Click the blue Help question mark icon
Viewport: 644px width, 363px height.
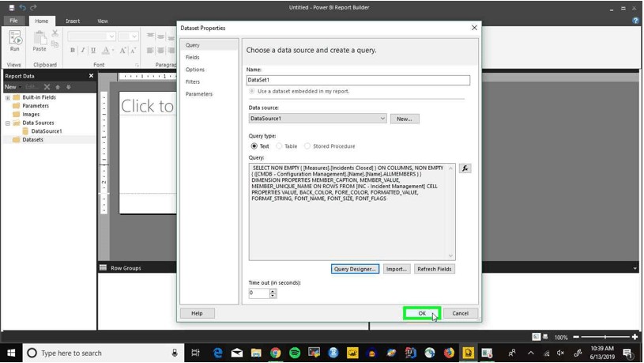click(x=635, y=21)
